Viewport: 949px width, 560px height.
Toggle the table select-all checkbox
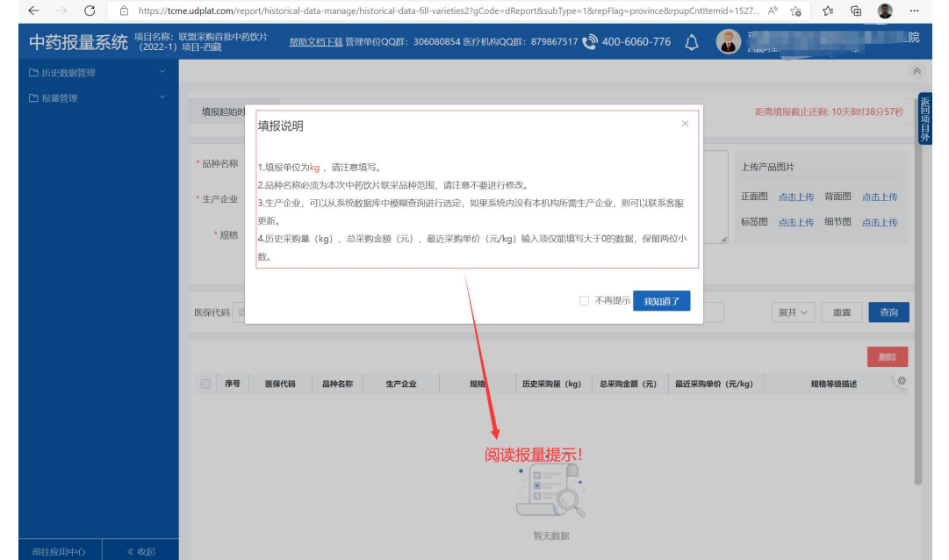click(205, 384)
